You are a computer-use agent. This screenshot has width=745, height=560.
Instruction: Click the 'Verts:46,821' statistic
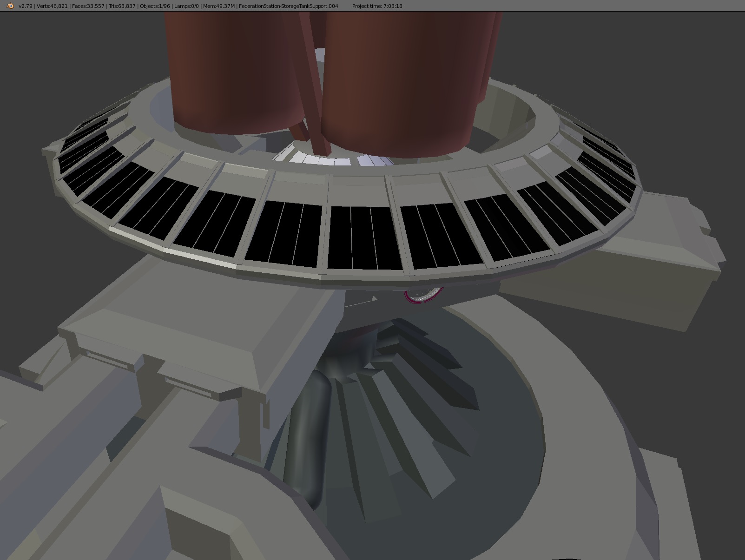point(52,6)
